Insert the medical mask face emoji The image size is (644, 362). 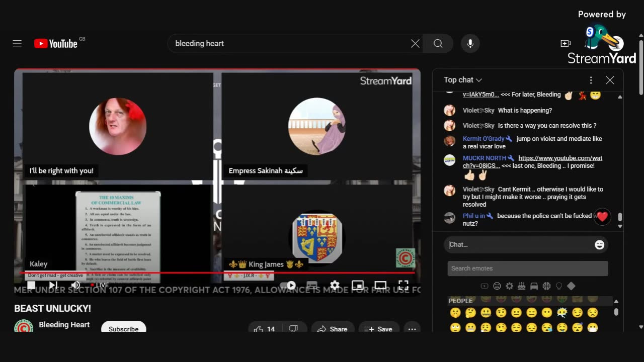(x=592, y=327)
